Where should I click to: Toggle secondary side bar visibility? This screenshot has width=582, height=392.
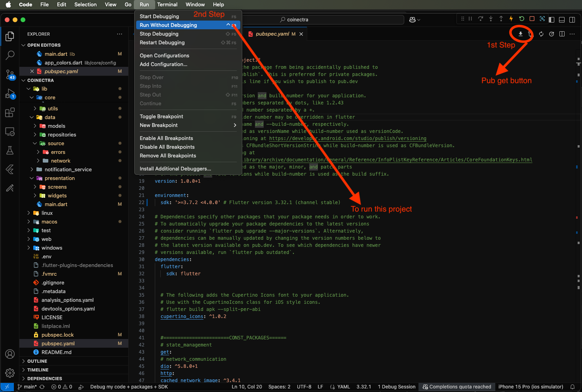tap(572, 19)
